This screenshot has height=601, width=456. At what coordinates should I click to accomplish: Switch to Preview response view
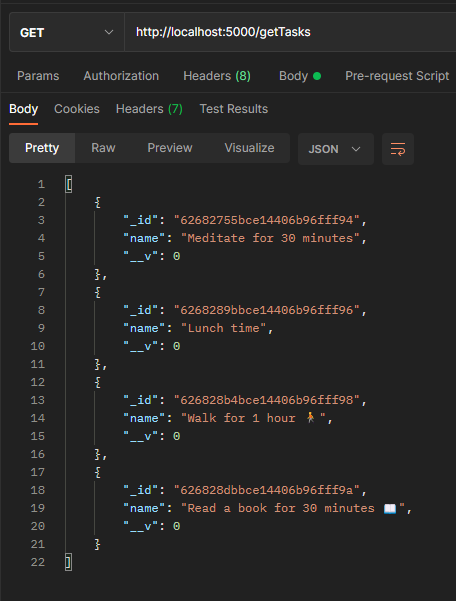(x=170, y=148)
